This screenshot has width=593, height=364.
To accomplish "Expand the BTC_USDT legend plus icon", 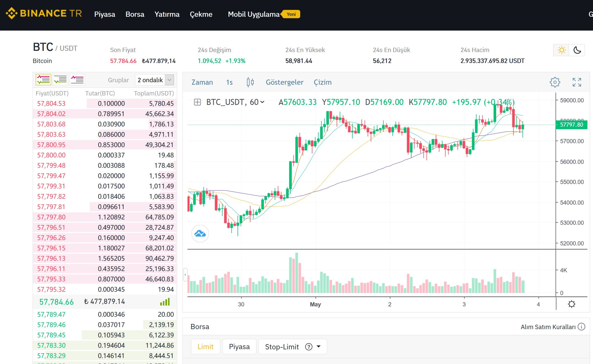I will [x=197, y=102].
